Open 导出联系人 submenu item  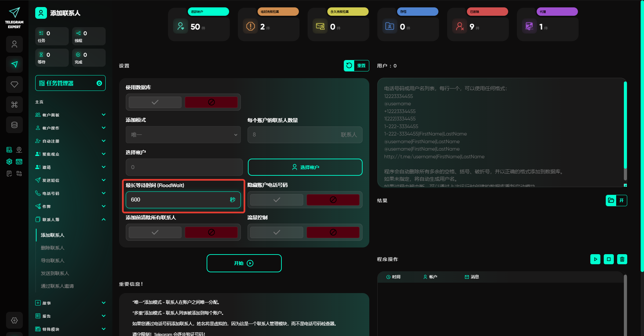click(53, 261)
